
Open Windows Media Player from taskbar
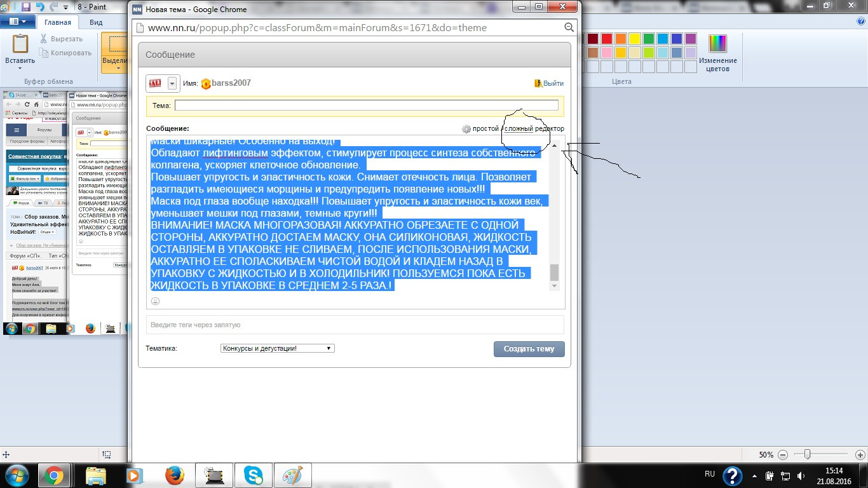click(x=135, y=475)
